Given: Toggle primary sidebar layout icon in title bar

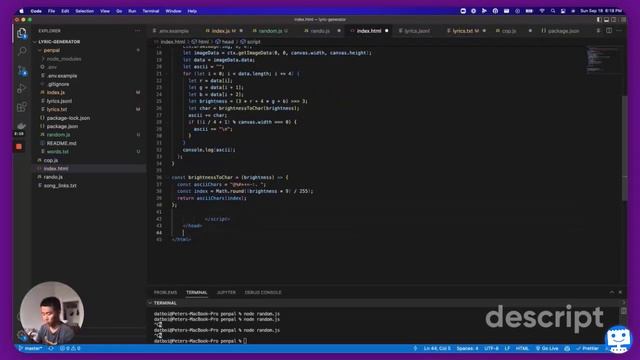Looking at the screenshot, I should pos(599,20).
